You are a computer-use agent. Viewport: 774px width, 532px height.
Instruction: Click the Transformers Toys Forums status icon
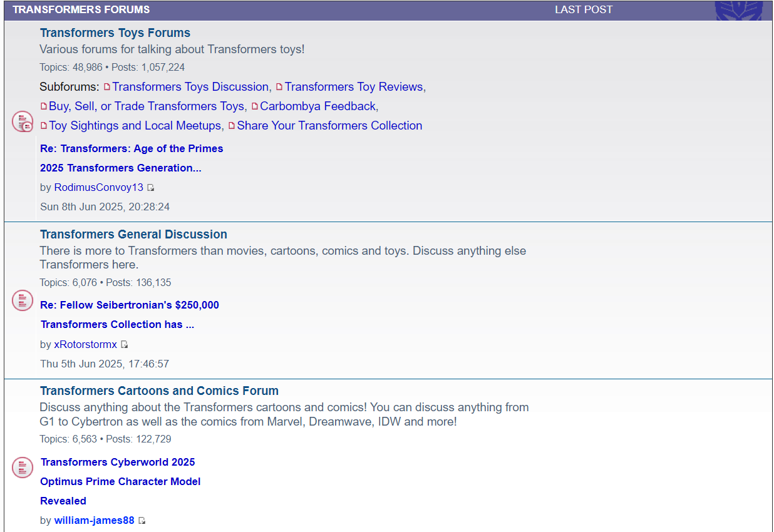click(x=23, y=121)
